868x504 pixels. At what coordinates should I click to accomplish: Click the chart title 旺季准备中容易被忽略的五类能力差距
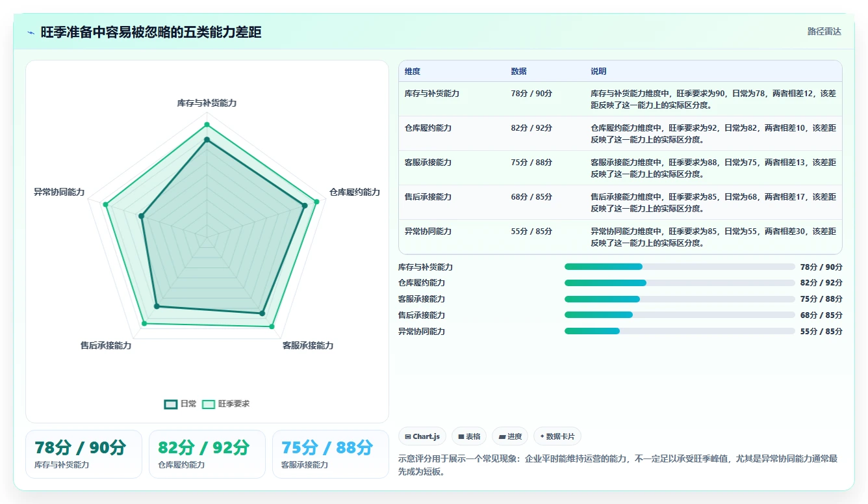151,32
